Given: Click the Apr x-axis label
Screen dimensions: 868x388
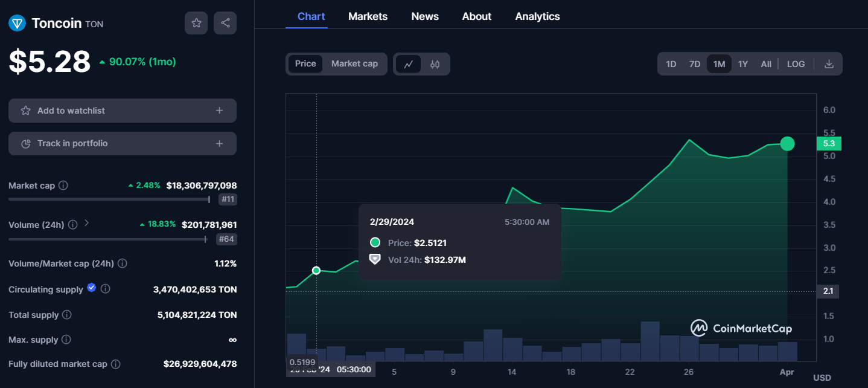Looking at the screenshot, I should 787,372.
